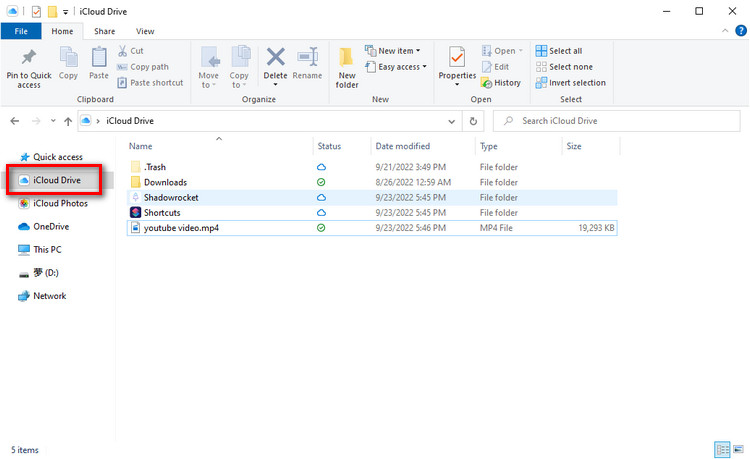The width and height of the screenshot is (750, 459).
Task: Refresh the iCloud Drive folder
Action: click(x=473, y=121)
